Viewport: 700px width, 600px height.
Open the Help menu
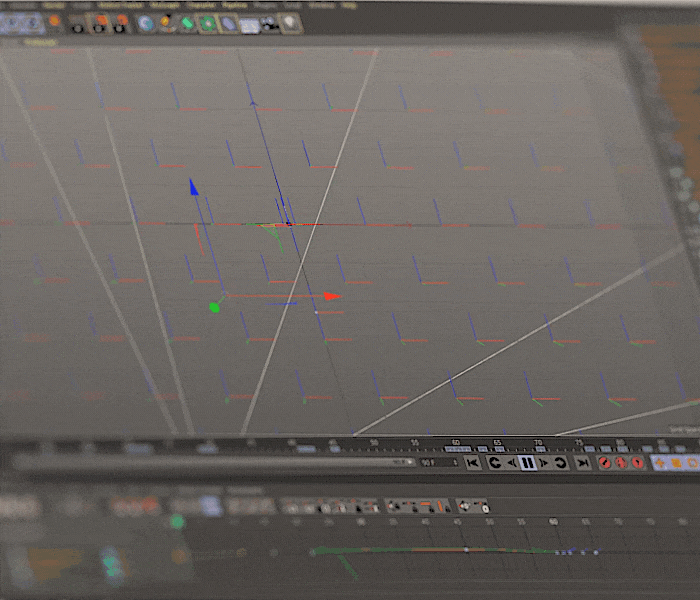(x=350, y=5)
